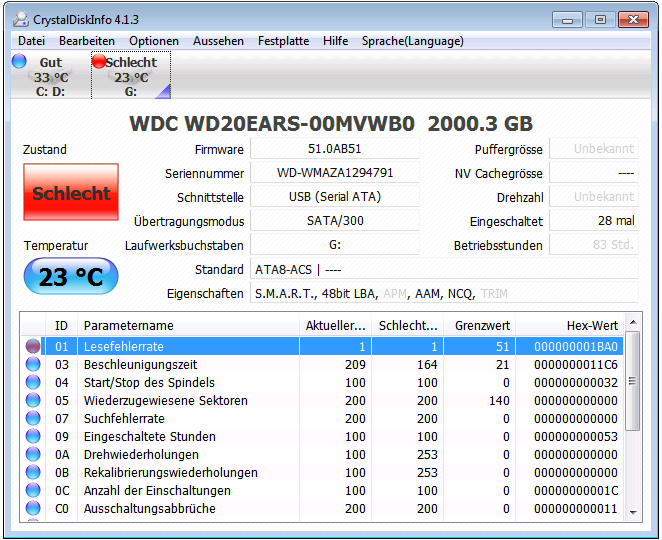Click the Puffergrösse Unbekannt field
Viewport: 662px width, 540px height.
pos(594,149)
